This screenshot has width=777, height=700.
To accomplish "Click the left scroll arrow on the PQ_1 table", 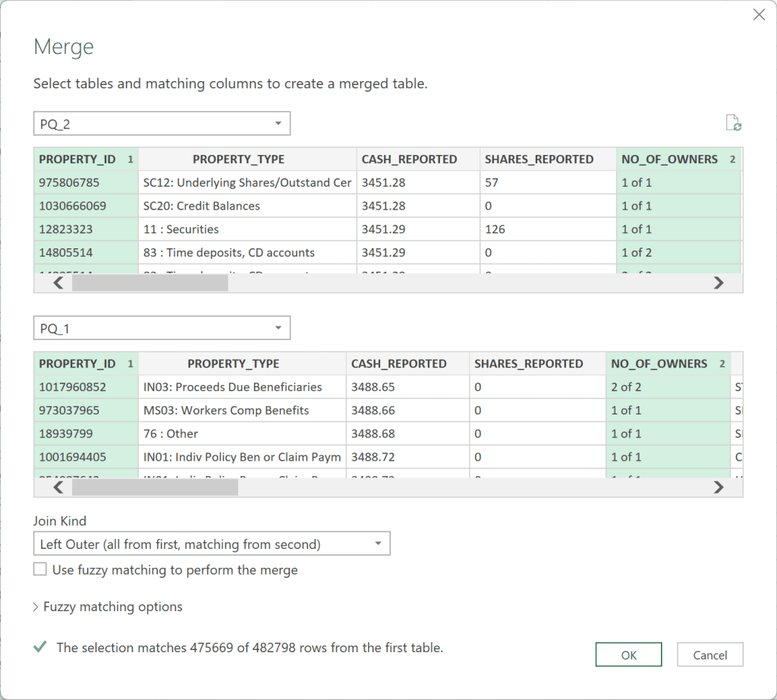I will pos(58,487).
